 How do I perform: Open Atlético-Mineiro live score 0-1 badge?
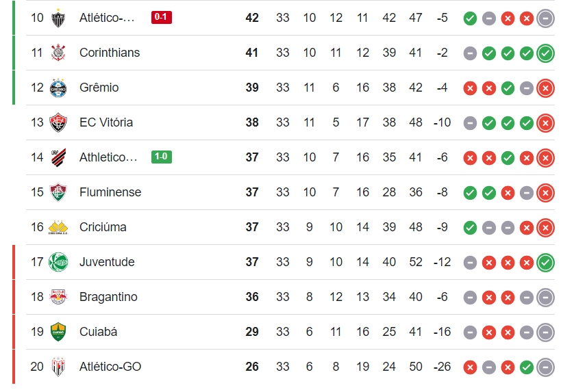tap(162, 17)
